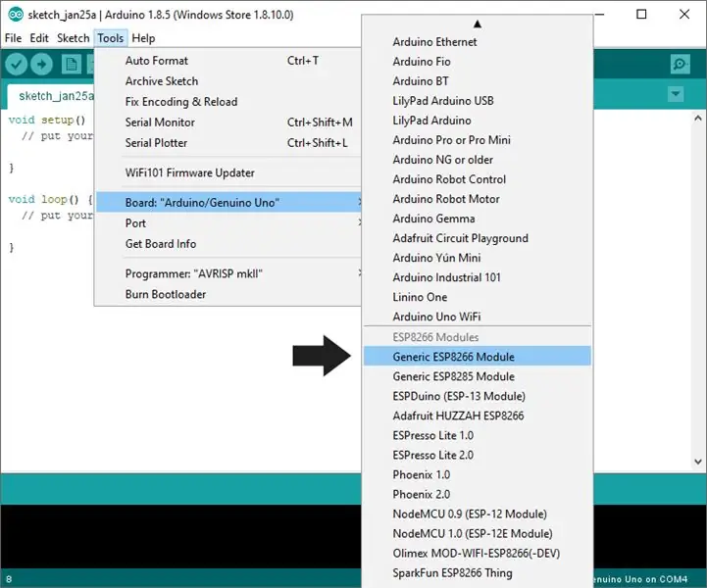Select Phoenix 2.0 board
The height and width of the screenshot is (588, 707).
point(477,495)
